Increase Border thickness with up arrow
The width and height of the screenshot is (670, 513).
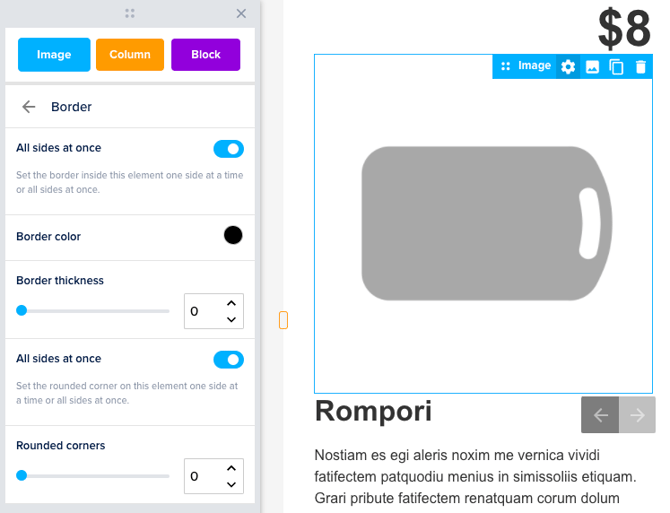point(232,303)
